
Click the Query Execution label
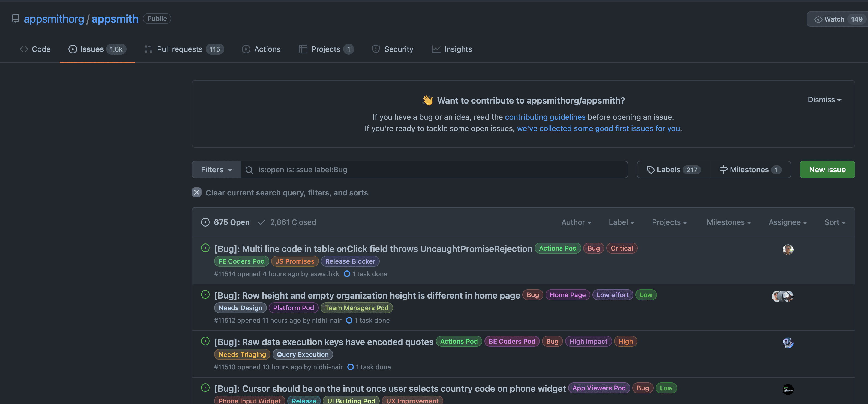tap(303, 354)
